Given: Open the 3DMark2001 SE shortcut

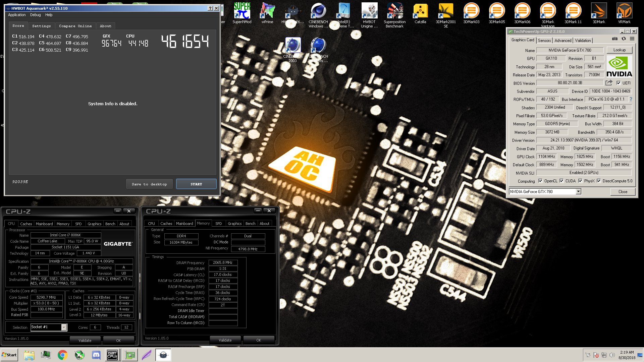Looking at the screenshot, I should click(446, 15).
